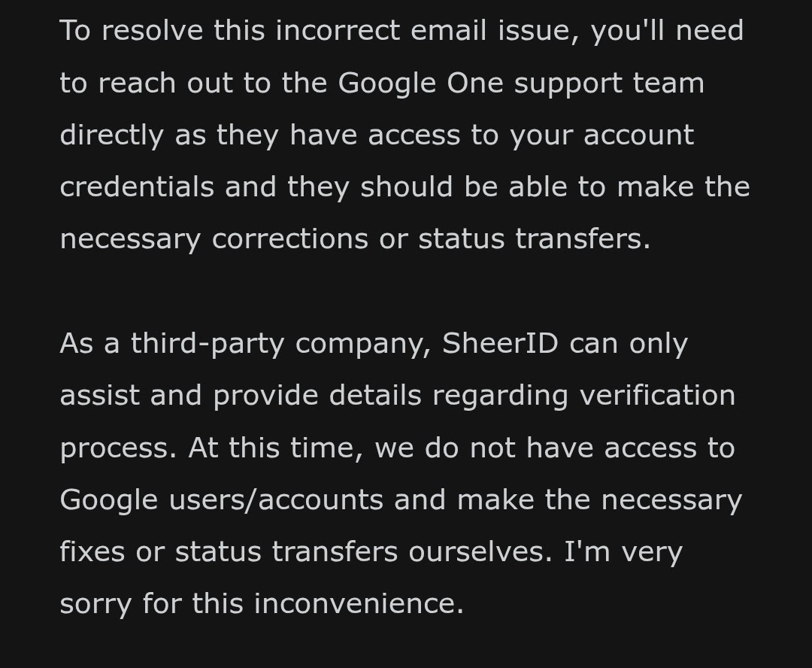Click the phrase "able to make the"
The height and width of the screenshot is (668, 812).
(629, 187)
